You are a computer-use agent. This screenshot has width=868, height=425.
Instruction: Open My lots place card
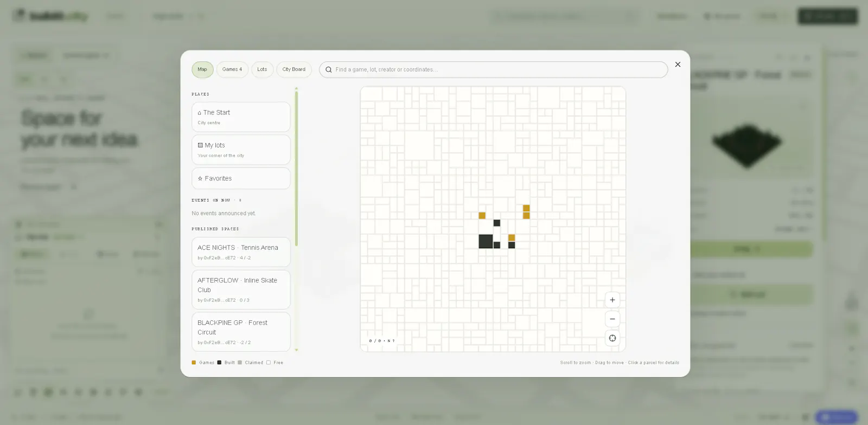pos(241,150)
